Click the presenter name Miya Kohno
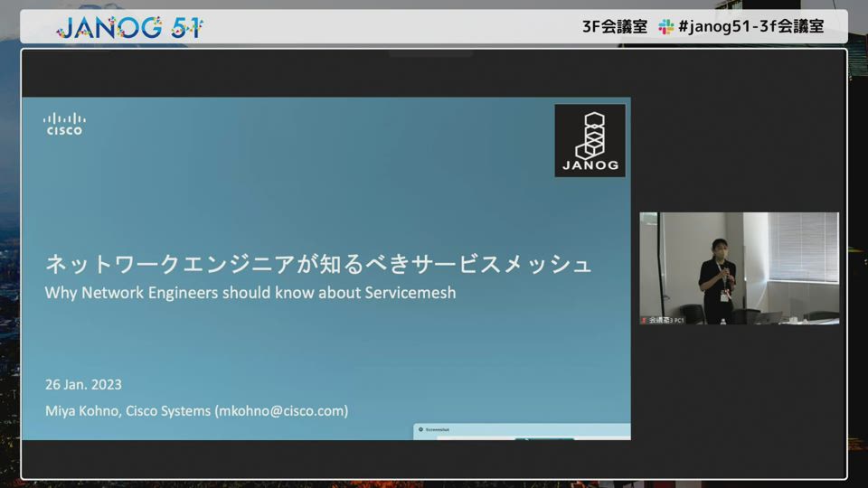This screenshot has width=868, height=488. pos(81,410)
